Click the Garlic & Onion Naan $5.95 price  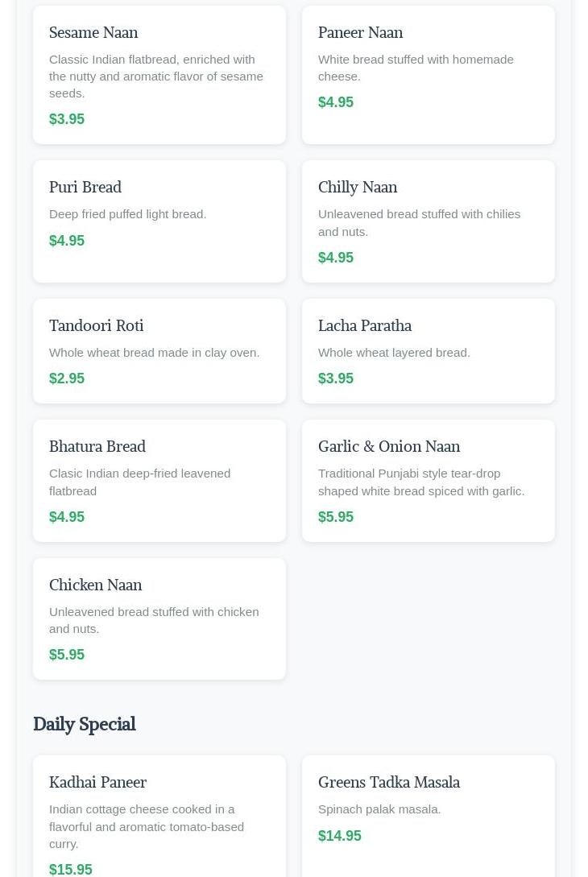[336, 517]
